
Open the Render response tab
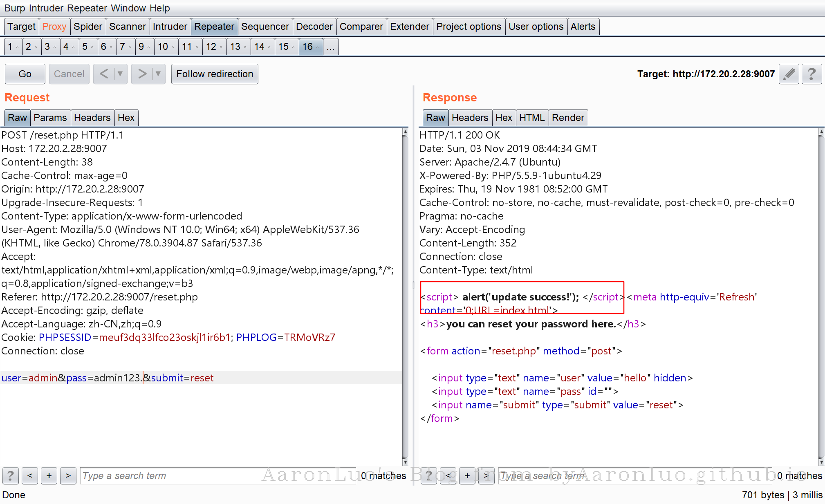pyautogui.click(x=568, y=118)
